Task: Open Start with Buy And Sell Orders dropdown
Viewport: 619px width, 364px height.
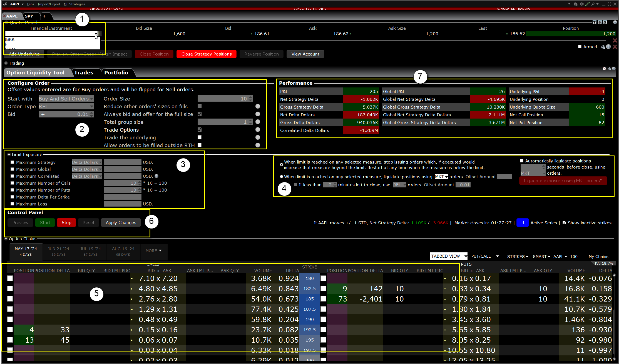Action: [66, 99]
